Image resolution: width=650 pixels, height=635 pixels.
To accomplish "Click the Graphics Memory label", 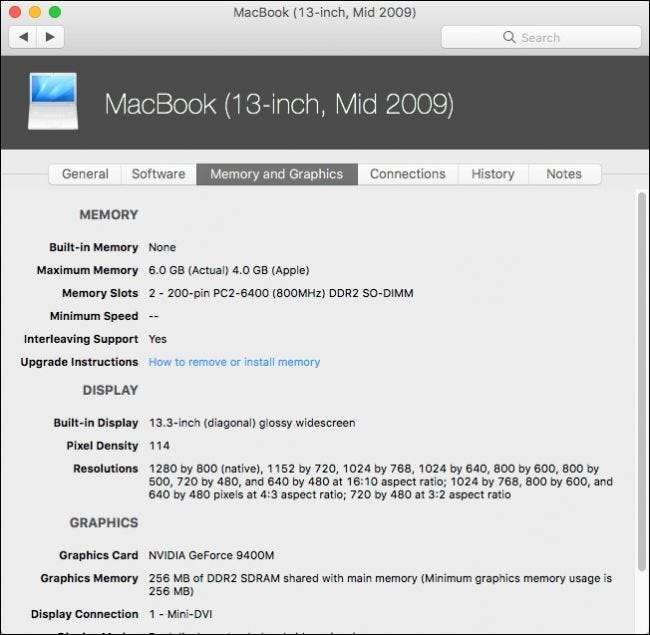I will [x=89, y=579].
